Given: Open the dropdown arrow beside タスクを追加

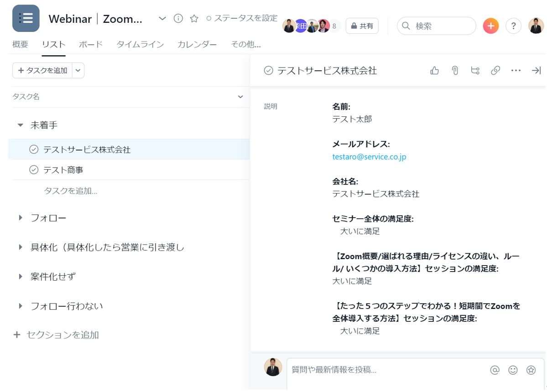Looking at the screenshot, I should pos(78,71).
